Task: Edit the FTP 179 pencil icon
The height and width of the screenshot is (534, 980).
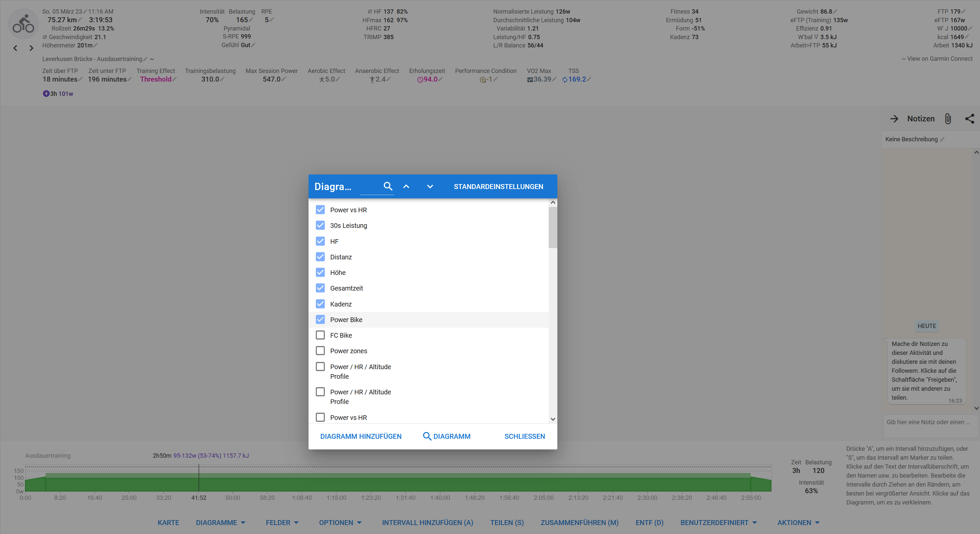Action: pos(964,11)
